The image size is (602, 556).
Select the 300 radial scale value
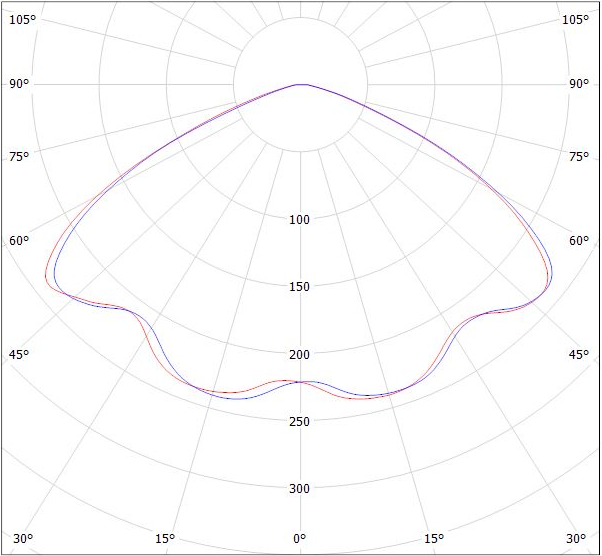coord(299,489)
